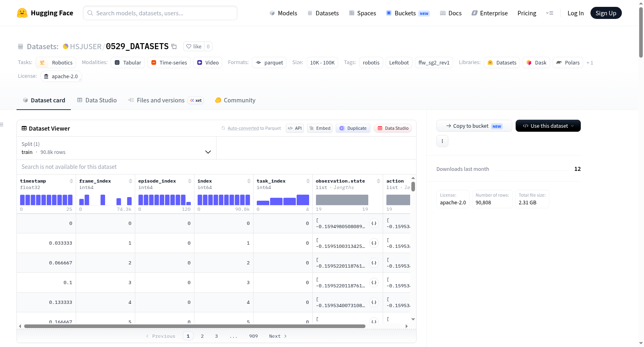Viewport: 644px width, 347px height.
Task: Open Models in the top navigation
Action: pos(283,13)
